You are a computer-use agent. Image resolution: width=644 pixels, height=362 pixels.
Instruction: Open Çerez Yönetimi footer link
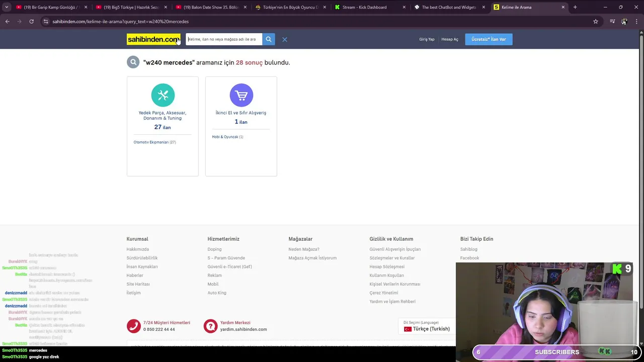click(383, 293)
